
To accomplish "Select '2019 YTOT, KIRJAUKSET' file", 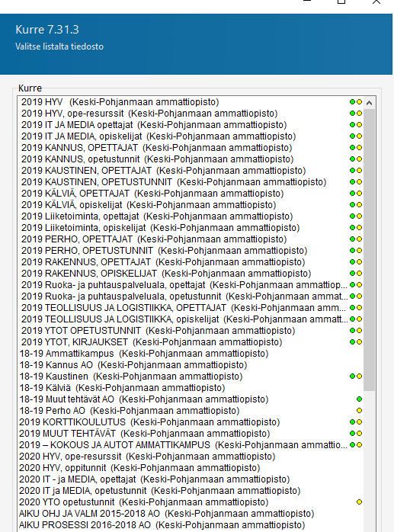I will [191, 341].
